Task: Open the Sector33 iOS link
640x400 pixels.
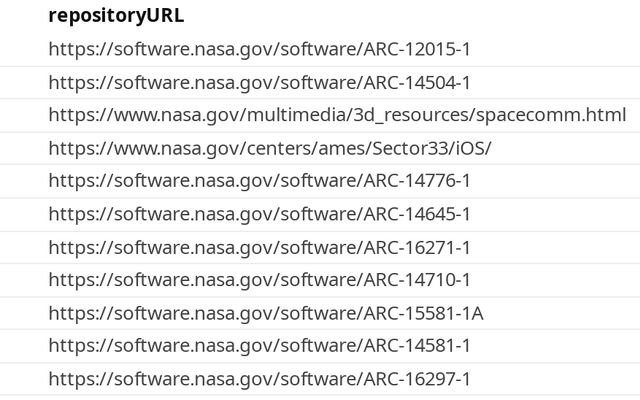Action: (270, 148)
